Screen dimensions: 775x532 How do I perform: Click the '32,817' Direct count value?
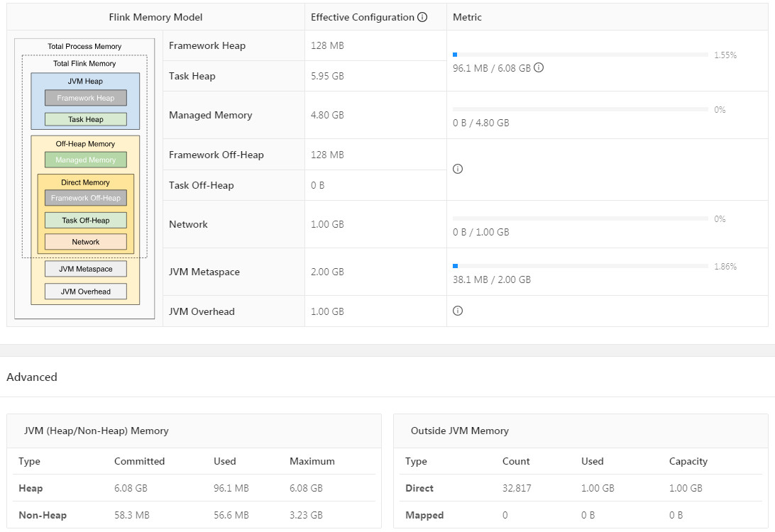coord(517,488)
